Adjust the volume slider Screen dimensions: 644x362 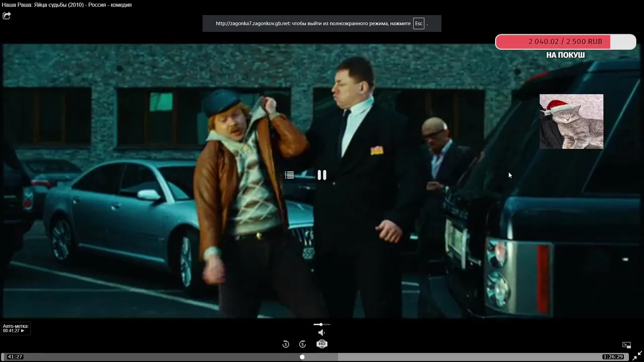click(x=321, y=324)
